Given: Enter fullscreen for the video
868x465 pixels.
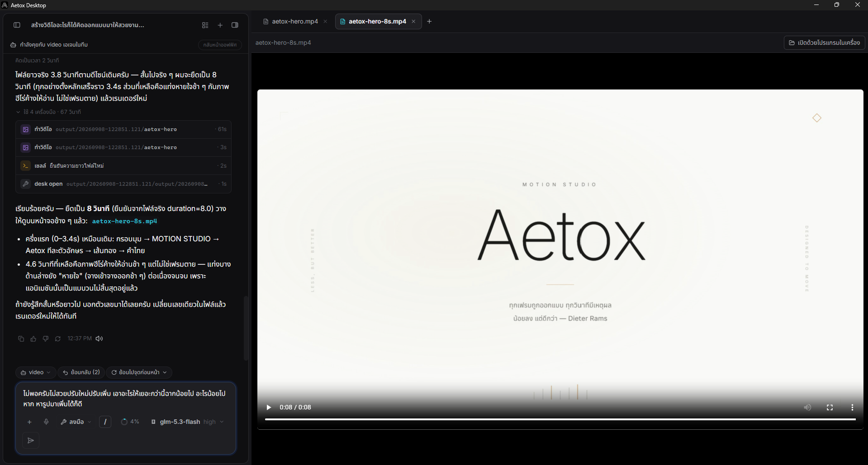Looking at the screenshot, I should [830, 408].
